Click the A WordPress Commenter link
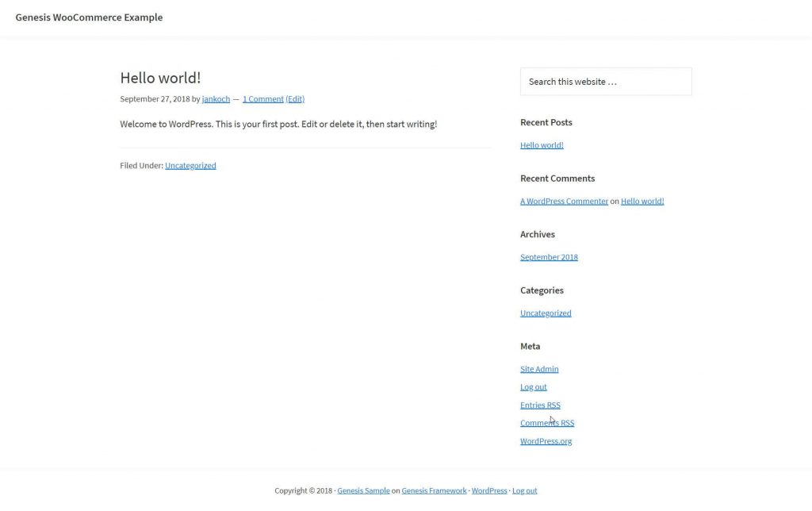The height and width of the screenshot is (511, 812). click(564, 202)
